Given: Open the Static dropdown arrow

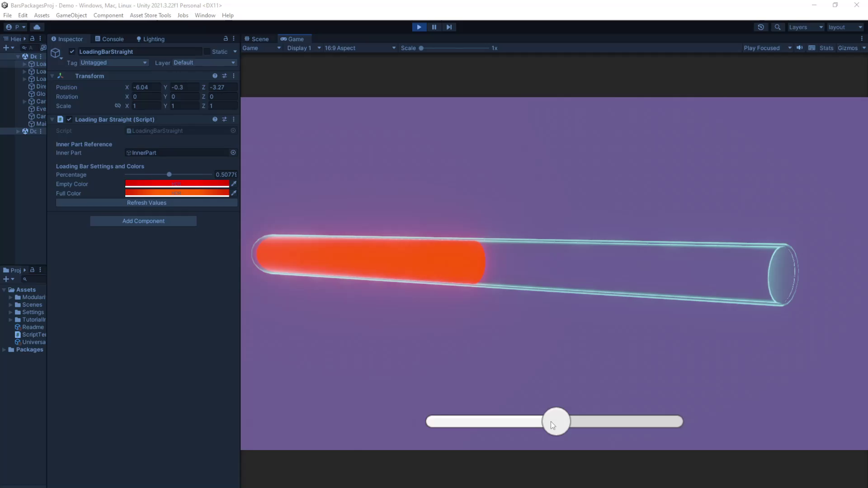Looking at the screenshot, I should 235,52.
